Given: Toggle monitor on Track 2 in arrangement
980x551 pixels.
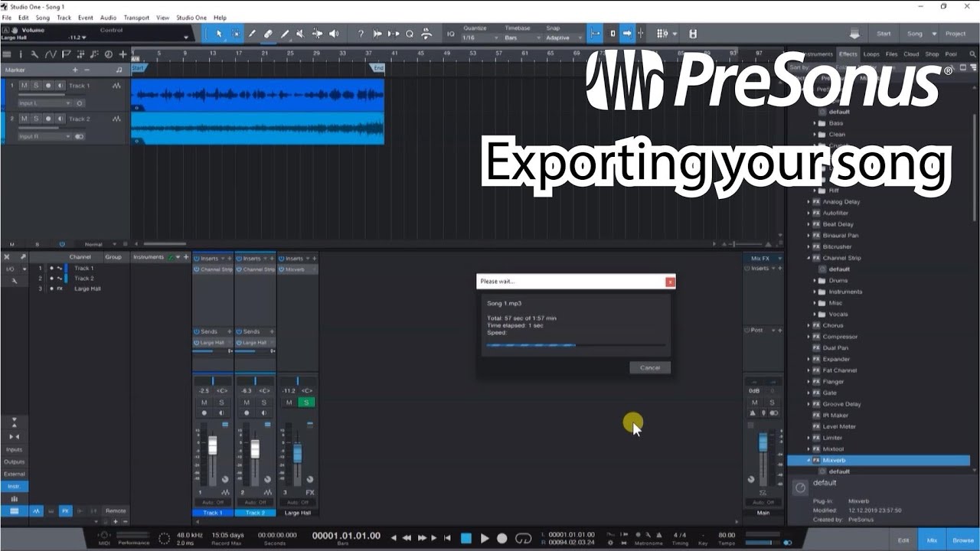Looking at the screenshot, I should (x=59, y=119).
